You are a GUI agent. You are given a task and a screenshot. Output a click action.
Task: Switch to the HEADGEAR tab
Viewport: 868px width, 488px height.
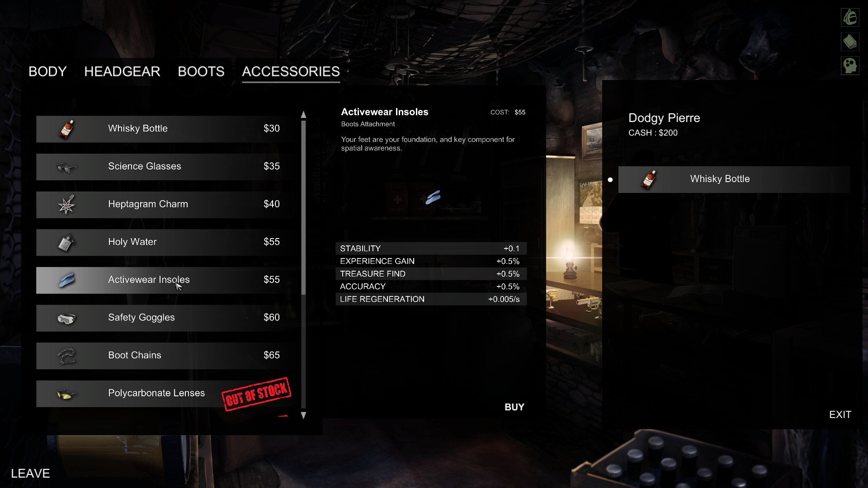tap(122, 71)
